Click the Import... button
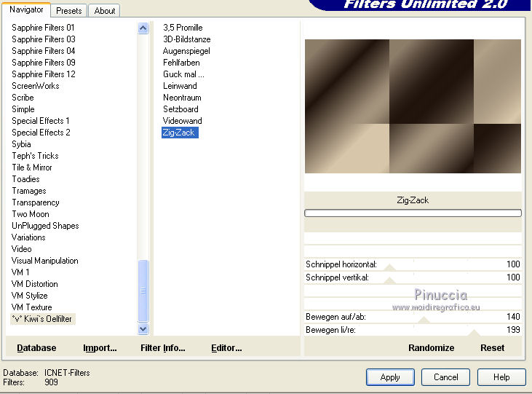532x394 pixels. coord(100,348)
